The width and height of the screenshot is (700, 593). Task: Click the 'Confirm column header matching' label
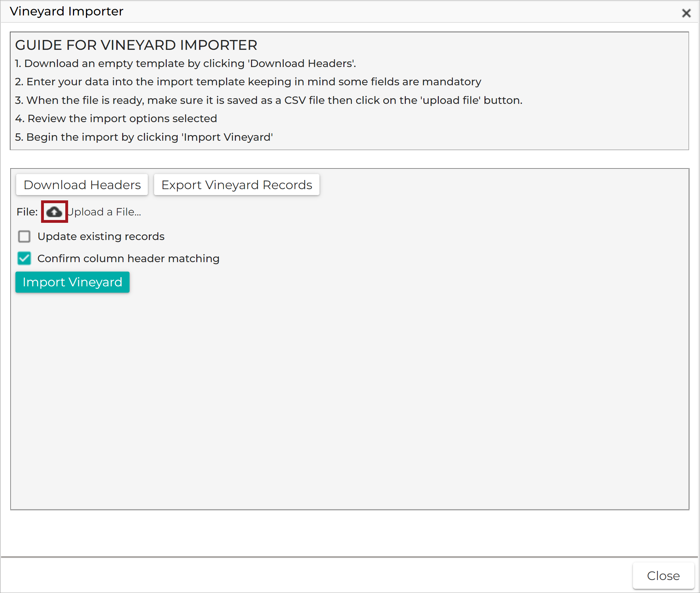click(x=128, y=259)
